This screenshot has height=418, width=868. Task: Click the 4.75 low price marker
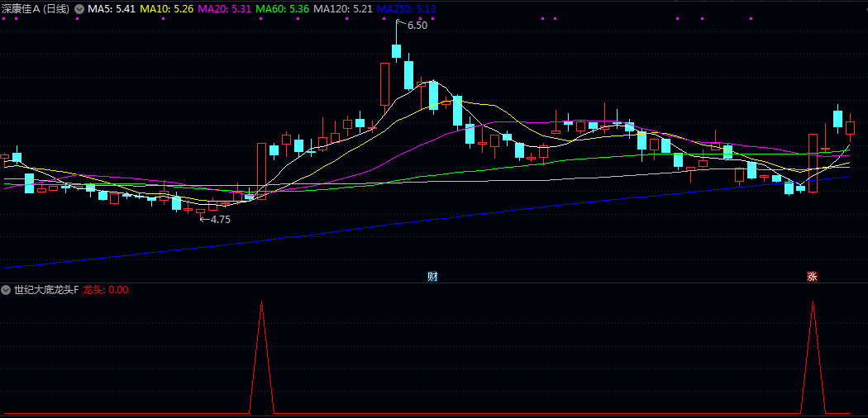[218, 220]
